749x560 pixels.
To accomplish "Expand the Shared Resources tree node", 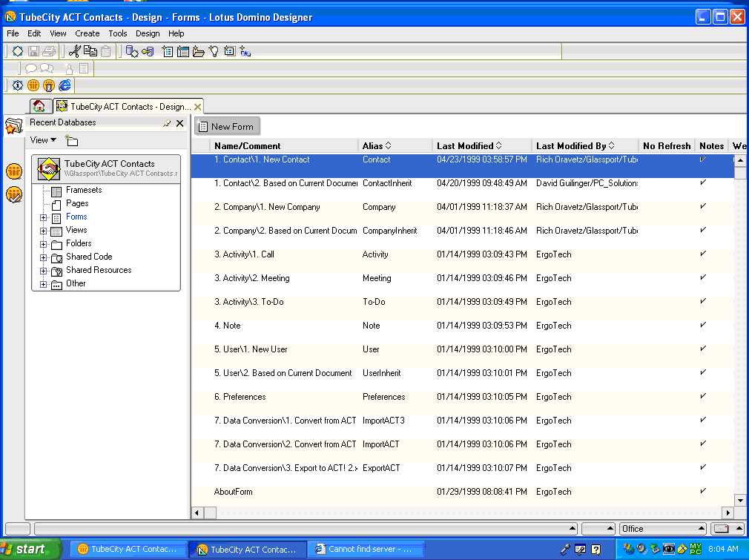I will tap(44, 271).
